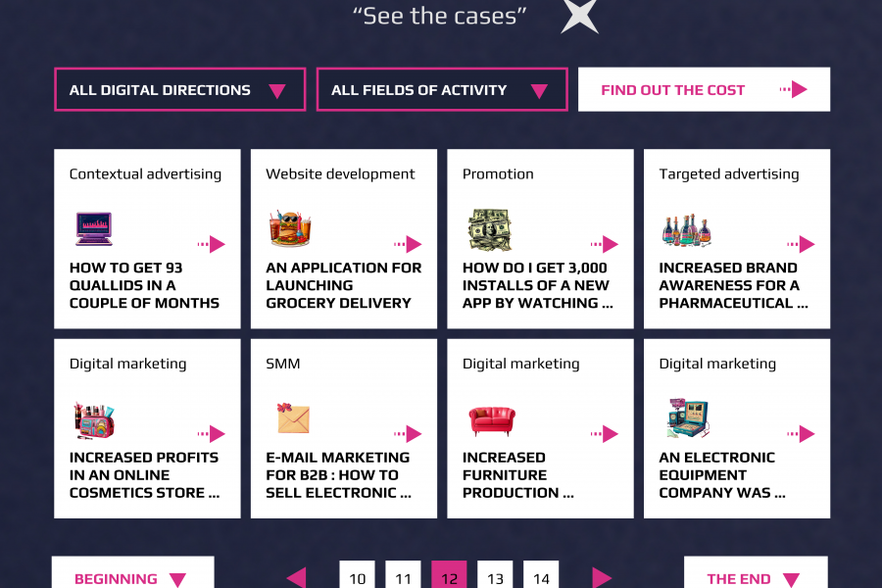
Task: Jump to The End of pagination
Action: tap(755, 577)
